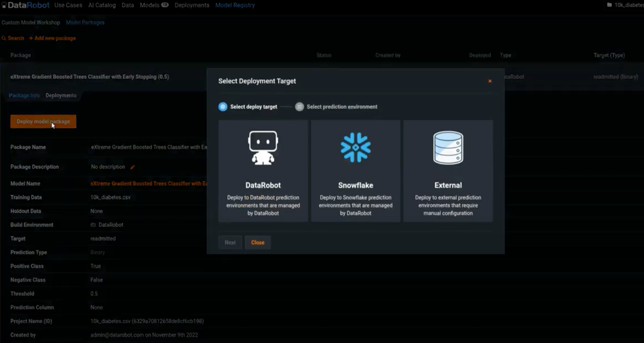The image size is (644, 343).
Task: Open Deployments from the top navigation
Action: coord(191,5)
